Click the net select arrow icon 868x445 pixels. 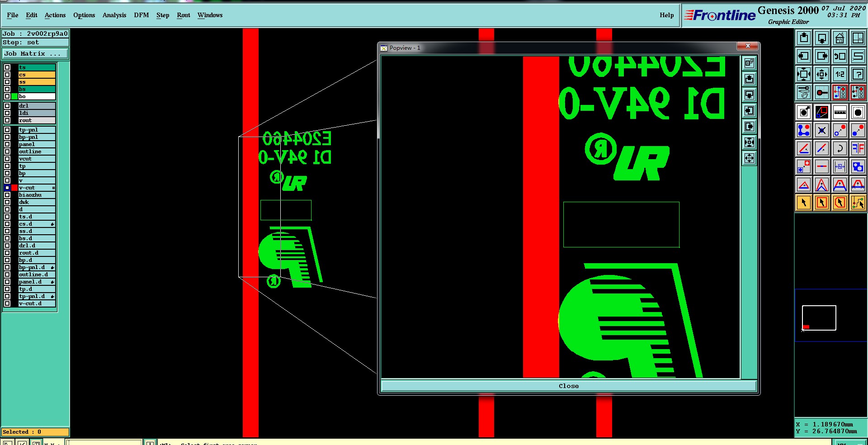(x=858, y=203)
